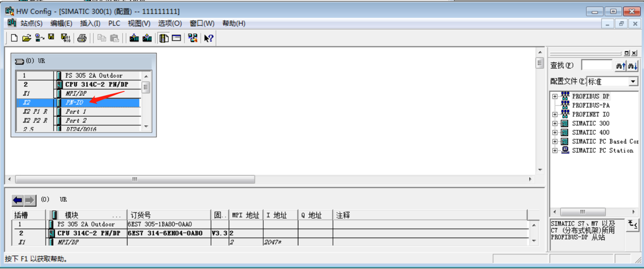The width and height of the screenshot is (644, 269).
Task: Expand the SIMATIC 400 catalog node
Action: tap(555, 132)
